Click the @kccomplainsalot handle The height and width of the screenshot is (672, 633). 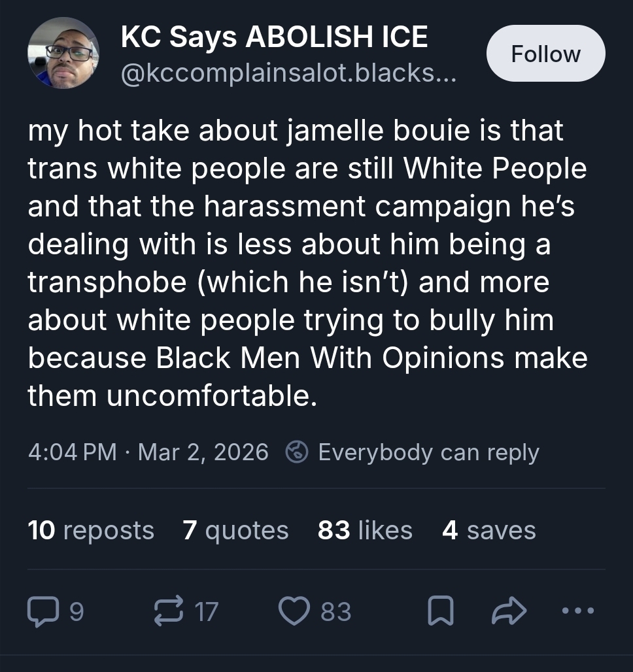click(287, 75)
